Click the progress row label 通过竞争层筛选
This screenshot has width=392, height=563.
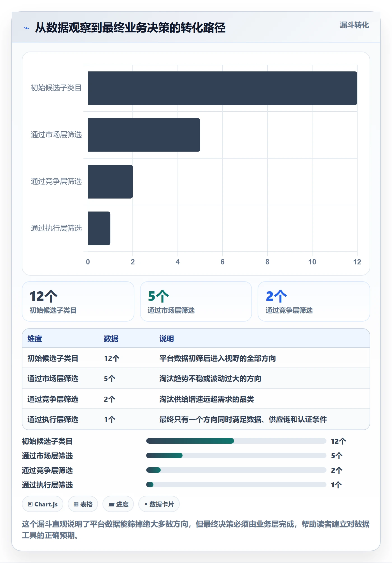pyautogui.click(x=47, y=470)
